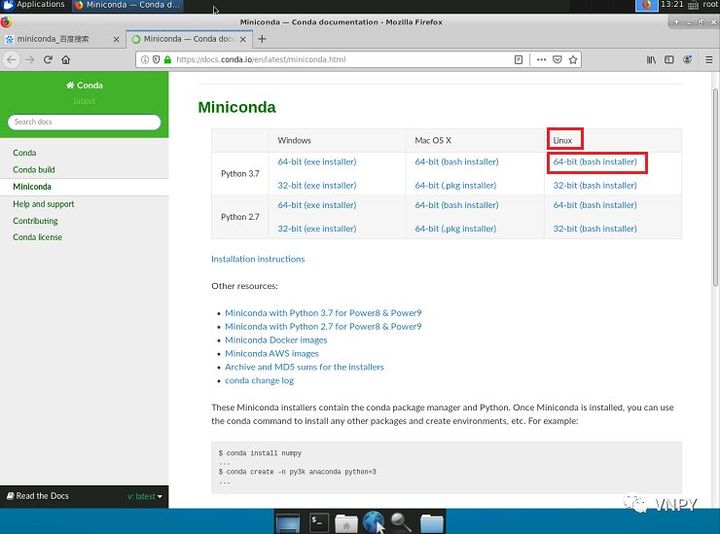The height and width of the screenshot is (534, 720).
Task: Open Miniconda Docker images link
Action: pos(276,340)
